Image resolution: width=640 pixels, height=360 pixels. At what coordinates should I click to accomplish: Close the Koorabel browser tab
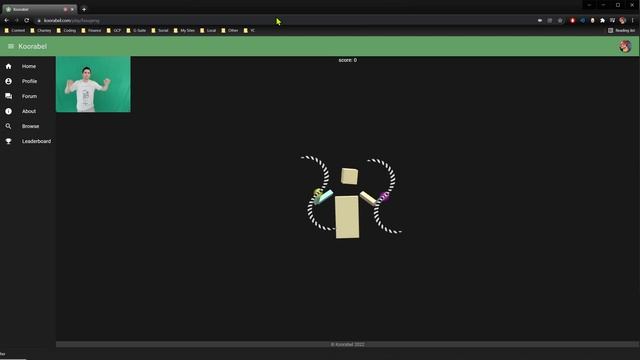[x=72, y=9]
